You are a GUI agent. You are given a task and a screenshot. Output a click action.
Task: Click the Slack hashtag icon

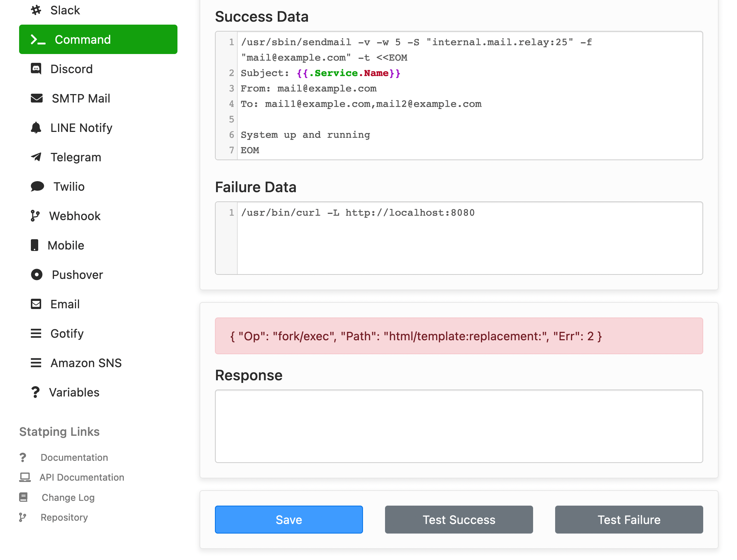pyautogui.click(x=36, y=10)
